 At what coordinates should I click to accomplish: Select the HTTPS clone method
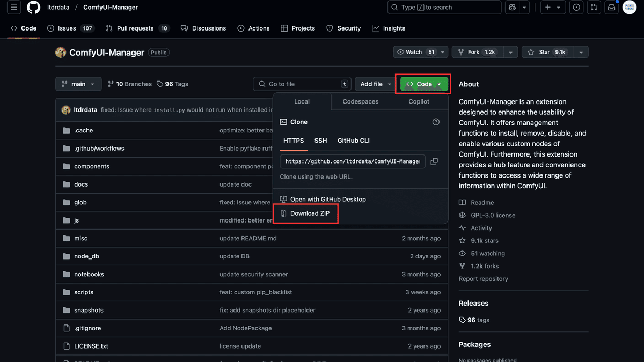pyautogui.click(x=294, y=141)
